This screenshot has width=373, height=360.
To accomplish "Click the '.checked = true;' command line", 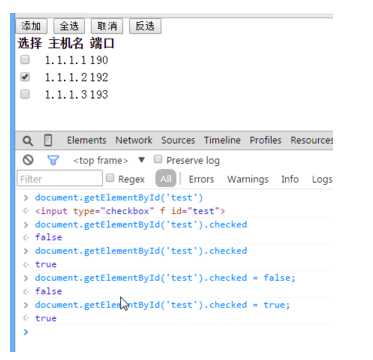I will click(163, 305).
